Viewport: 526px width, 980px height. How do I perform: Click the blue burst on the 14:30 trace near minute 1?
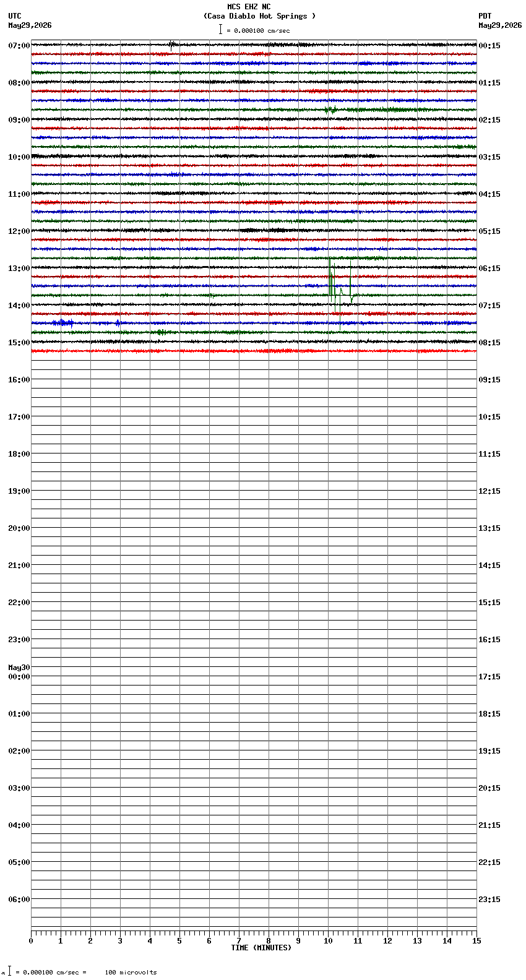63,323
